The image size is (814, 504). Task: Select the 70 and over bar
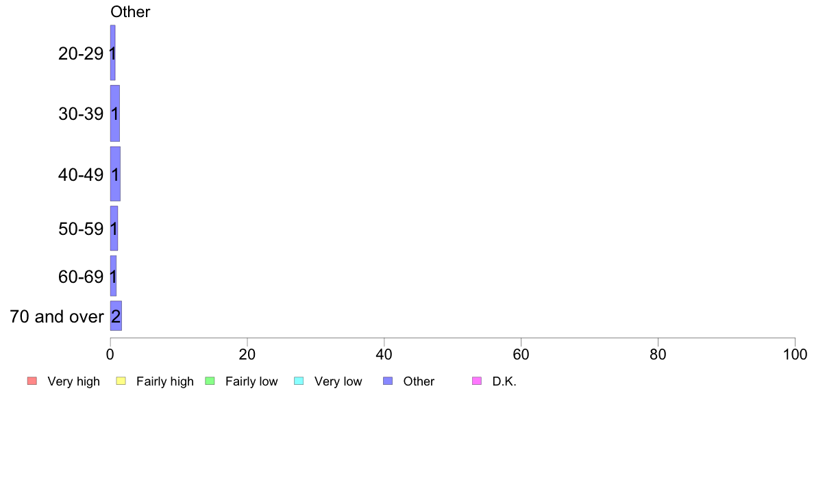116,316
